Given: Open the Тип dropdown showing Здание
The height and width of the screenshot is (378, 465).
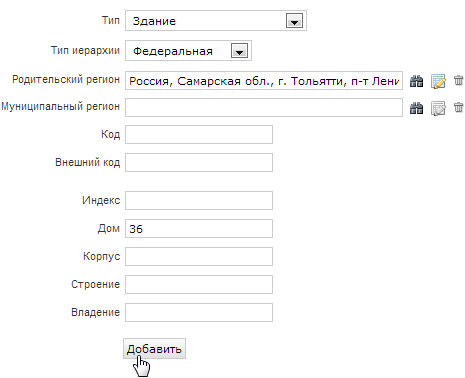Looking at the screenshot, I should pos(216,21).
